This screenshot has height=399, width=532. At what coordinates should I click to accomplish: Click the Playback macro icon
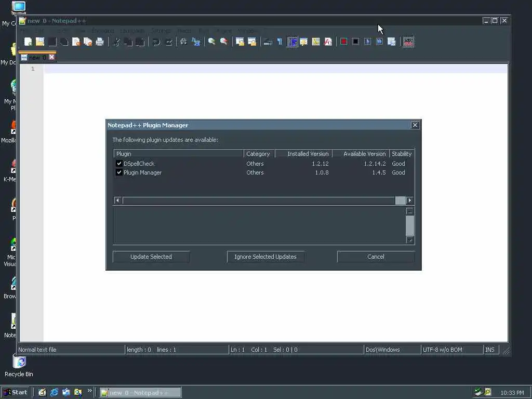(367, 42)
